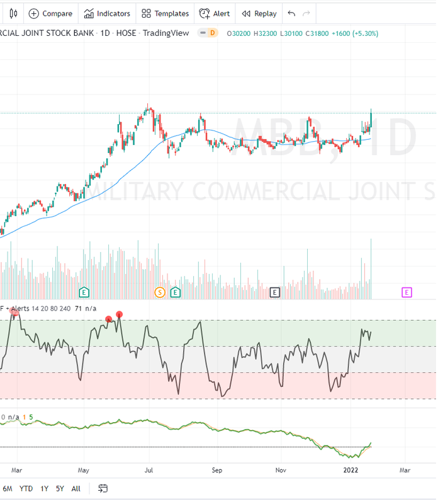Select the 6M time range

pos(8,489)
